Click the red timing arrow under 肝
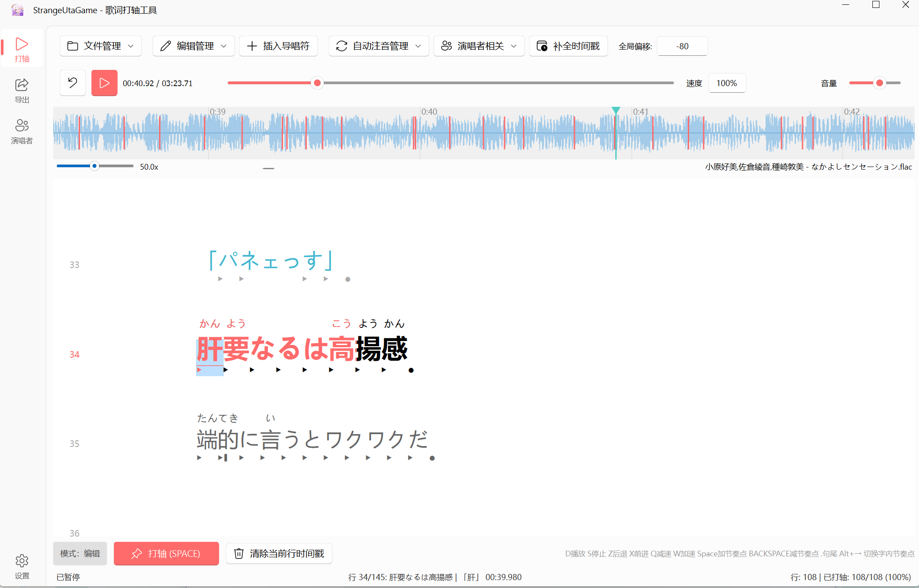The image size is (919, 588). click(x=199, y=370)
